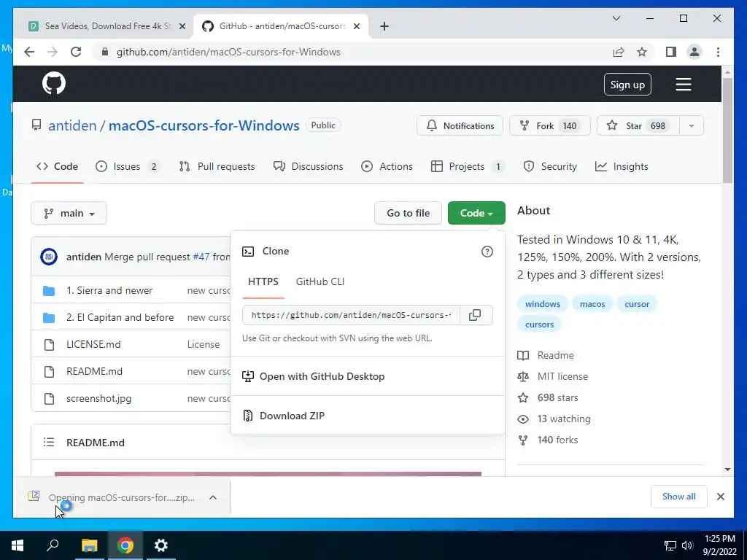This screenshot has height=560, width=747.
Task: Expand the Star lists dropdown arrow
Action: click(692, 125)
